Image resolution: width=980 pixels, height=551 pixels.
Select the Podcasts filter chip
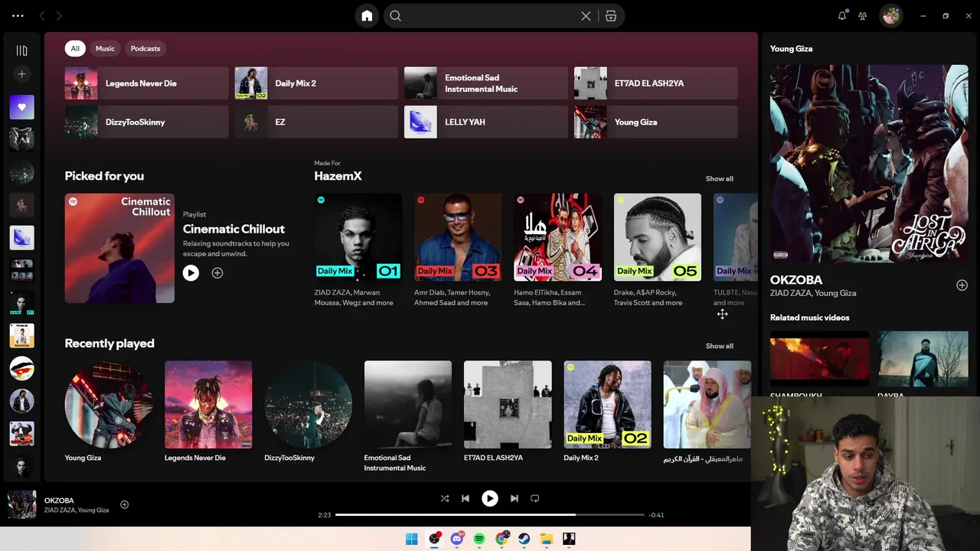point(145,48)
